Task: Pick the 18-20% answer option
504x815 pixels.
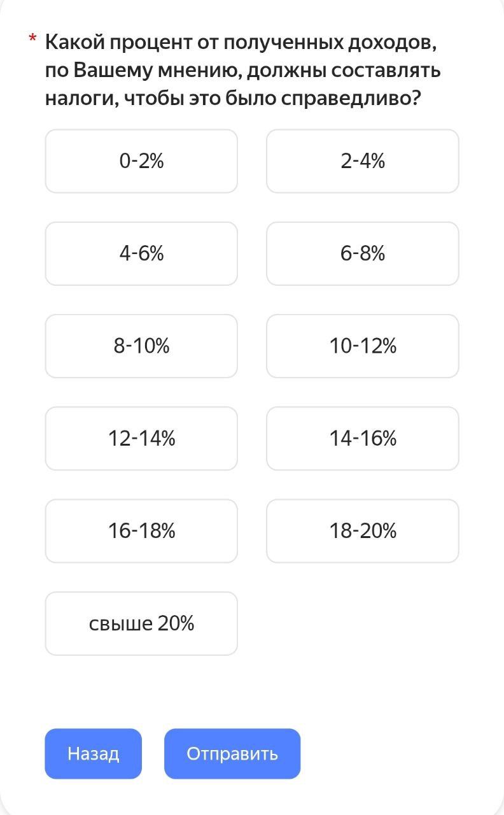Action: click(x=362, y=530)
